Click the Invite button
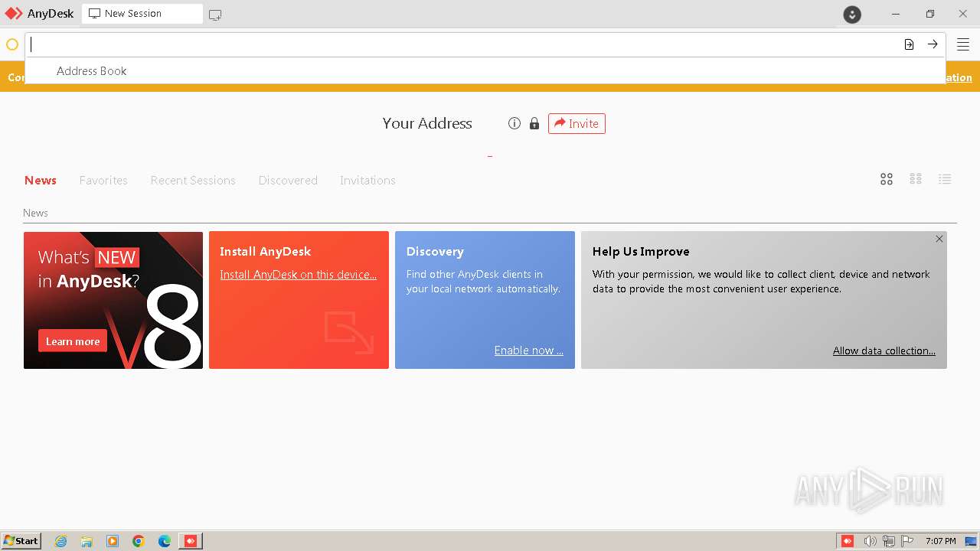 [577, 123]
